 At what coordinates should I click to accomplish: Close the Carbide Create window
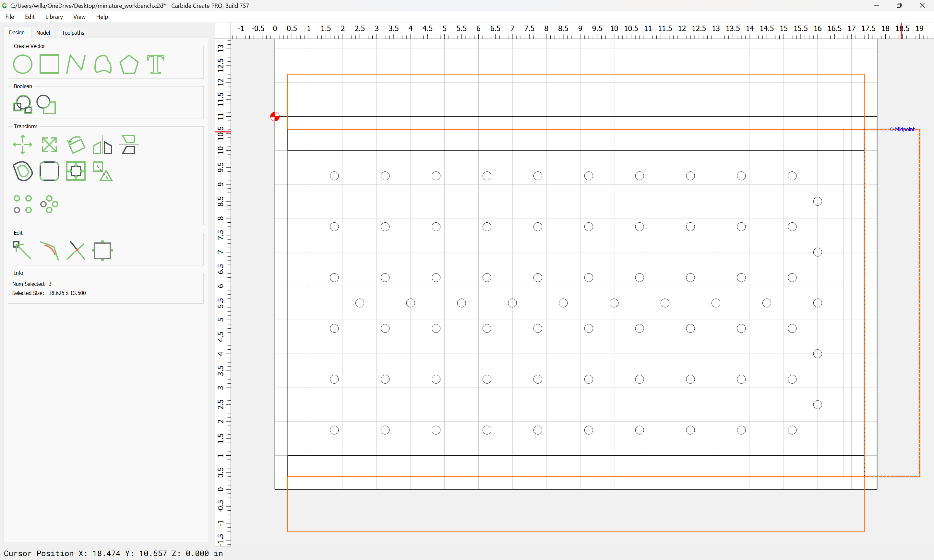[x=922, y=6]
